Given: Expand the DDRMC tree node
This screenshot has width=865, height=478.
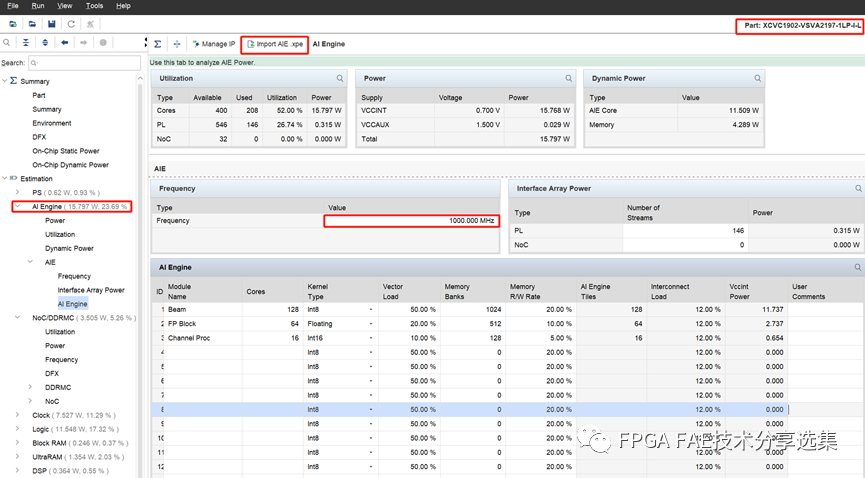Looking at the screenshot, I should tap(30, 387).
